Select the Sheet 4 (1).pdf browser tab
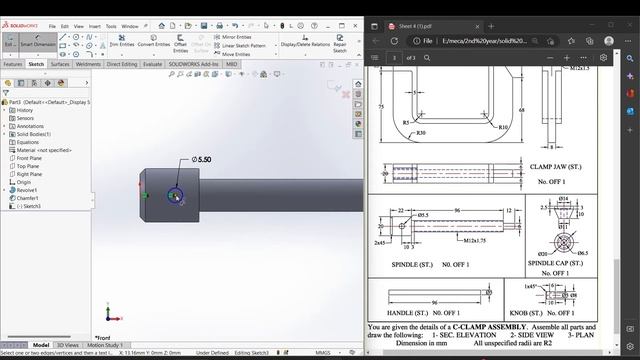The image size is (640, 360). (x=434, y=26)
